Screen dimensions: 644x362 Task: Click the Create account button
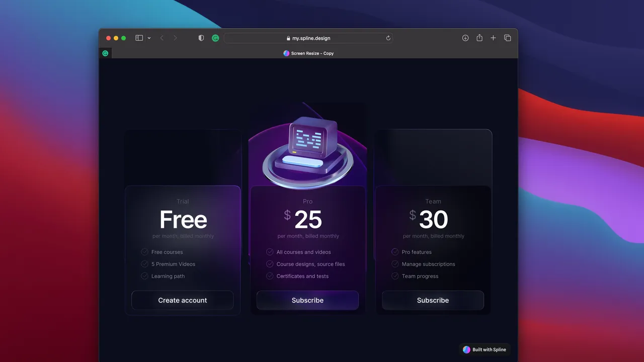183,300
